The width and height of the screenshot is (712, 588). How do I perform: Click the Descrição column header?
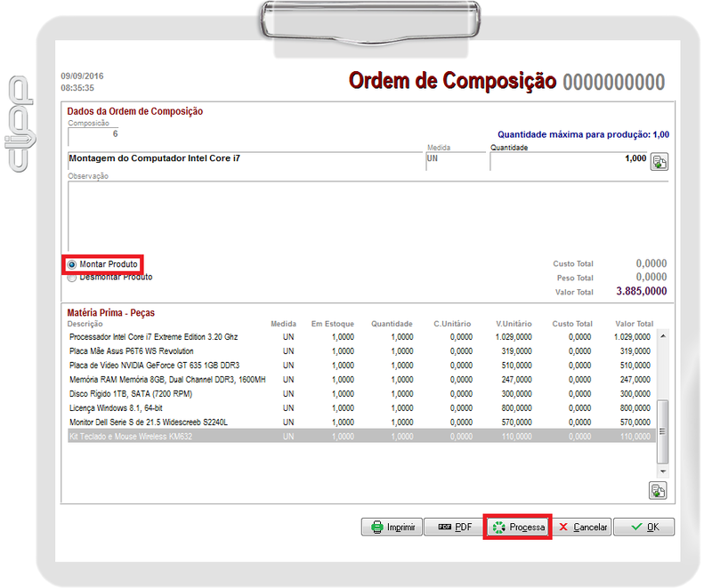85,325
